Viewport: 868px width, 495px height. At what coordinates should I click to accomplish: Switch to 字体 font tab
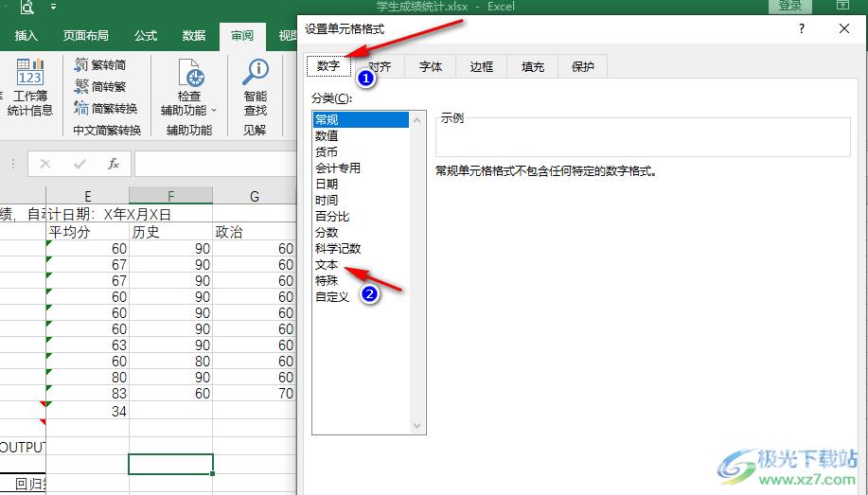[430, 66]
